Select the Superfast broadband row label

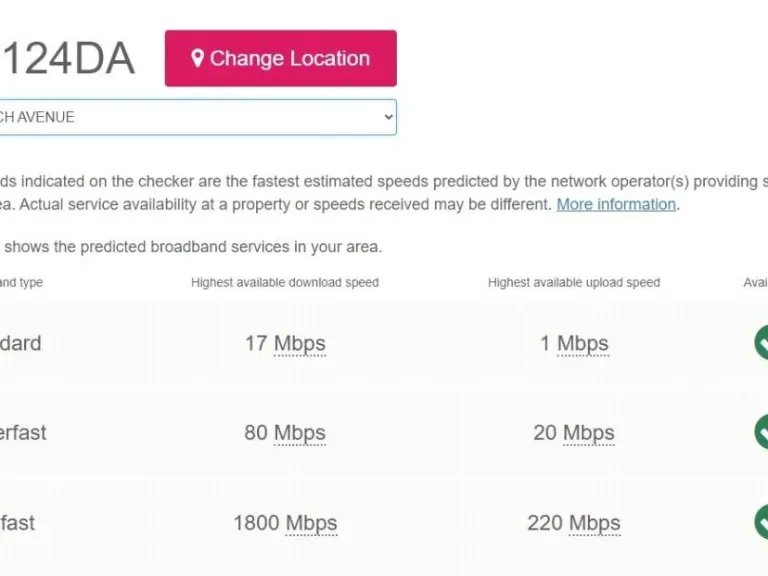pyautogui.click(x=23, y=433)
